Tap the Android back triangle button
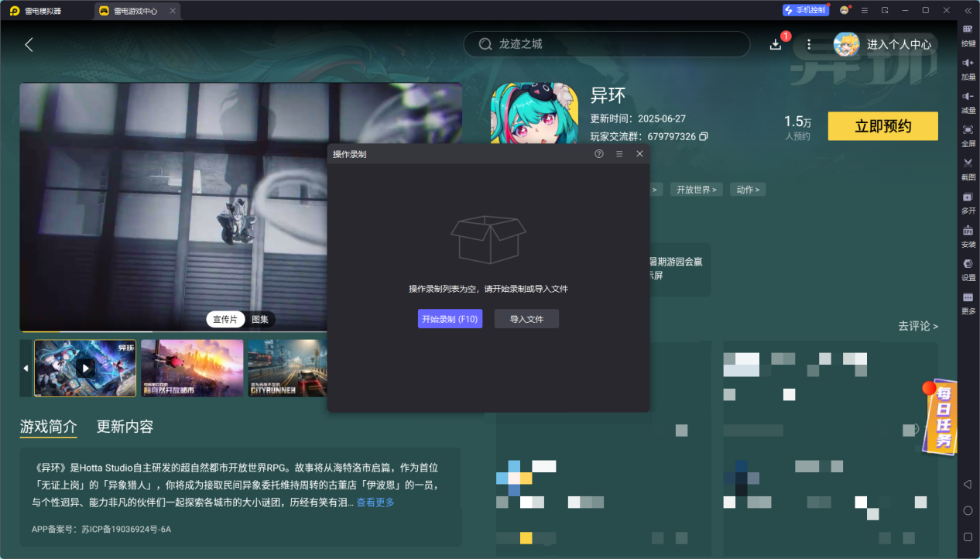The height and width of the screenshot is (559, 980). (x=968, y=484)
